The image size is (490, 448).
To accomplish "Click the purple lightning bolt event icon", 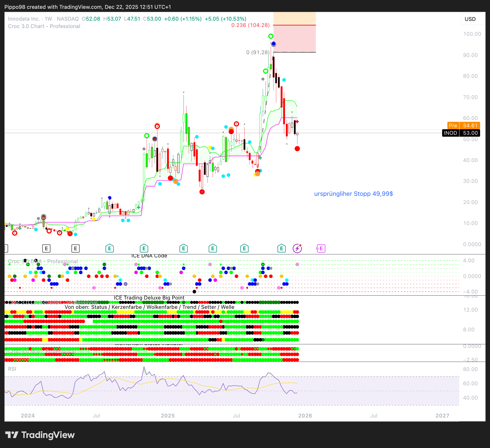I will (x=297, y=248).
